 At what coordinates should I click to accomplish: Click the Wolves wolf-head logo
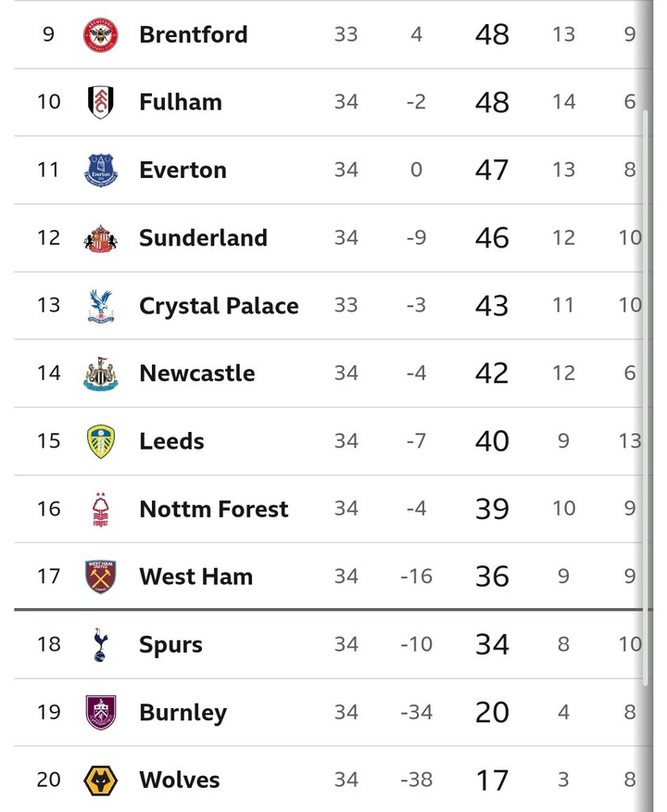(100, 780)
